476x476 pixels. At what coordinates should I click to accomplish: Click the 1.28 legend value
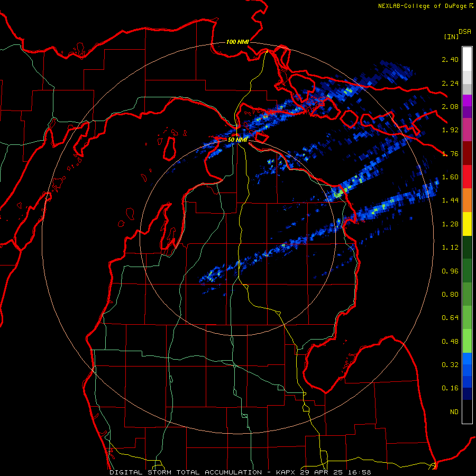pyautogui.click(x=450, y=224)
